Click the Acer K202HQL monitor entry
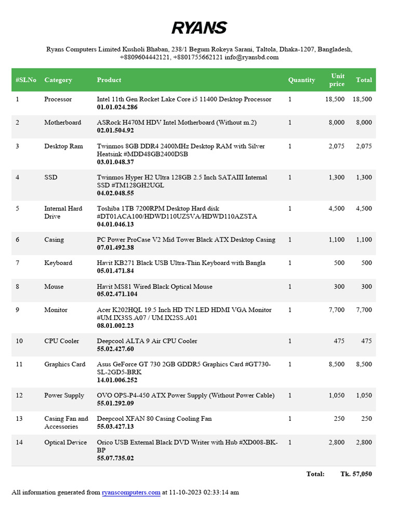The image size is (399, 532). point(184,310)
